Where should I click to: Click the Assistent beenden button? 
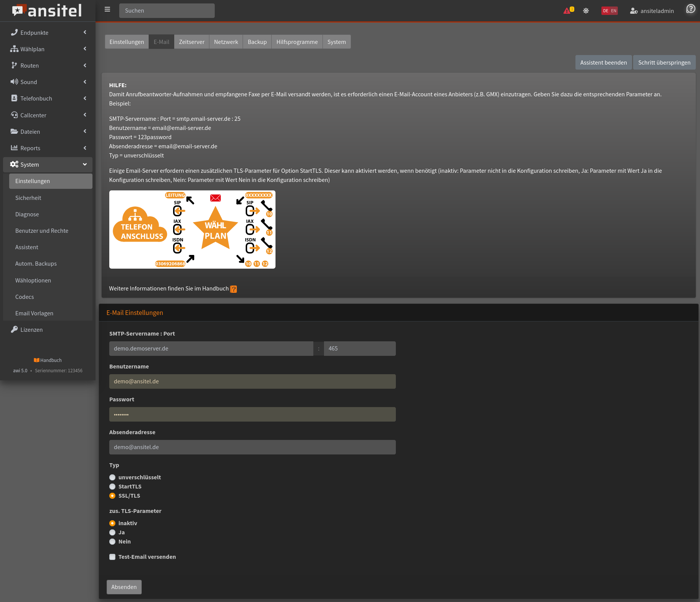[603, 62]
